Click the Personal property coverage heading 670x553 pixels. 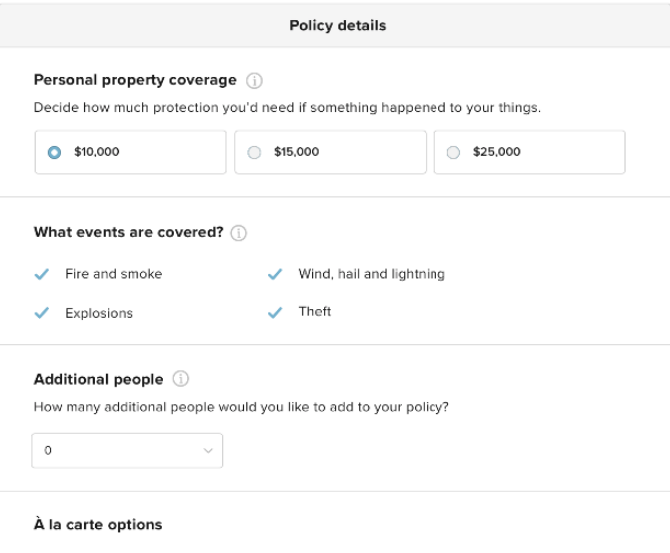[x=135, y=80]
